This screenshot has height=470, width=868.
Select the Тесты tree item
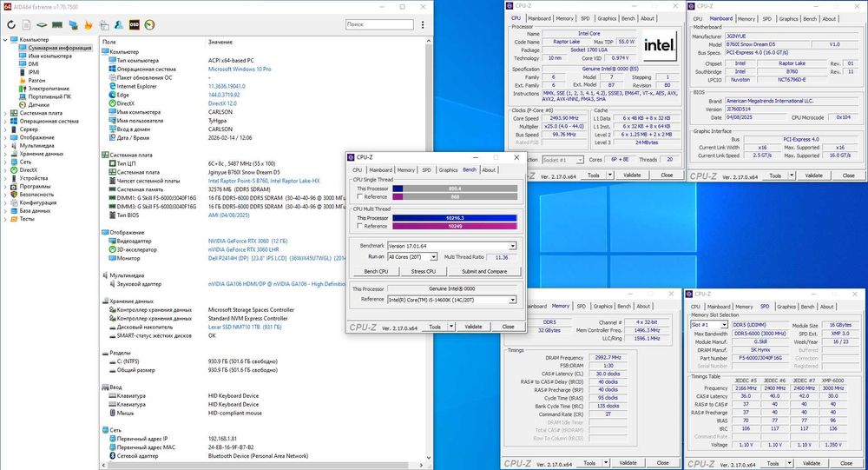tap(27, 219)
